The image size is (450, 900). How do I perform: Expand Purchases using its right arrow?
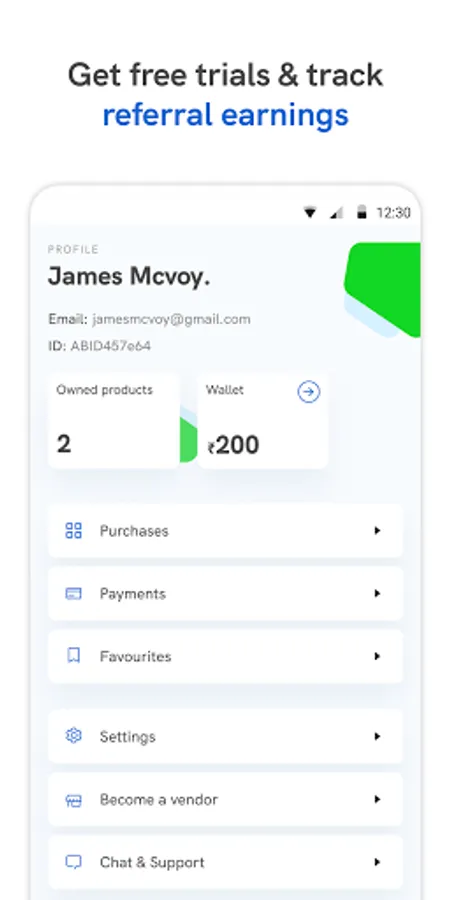click(377, 531)
